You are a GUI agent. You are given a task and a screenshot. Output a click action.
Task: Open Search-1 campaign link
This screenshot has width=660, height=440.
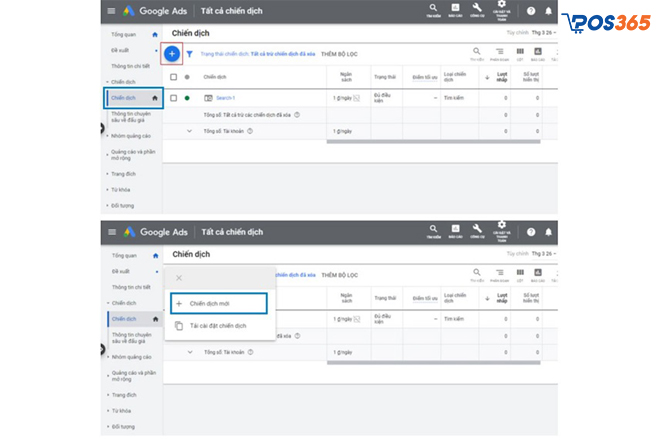226,98
